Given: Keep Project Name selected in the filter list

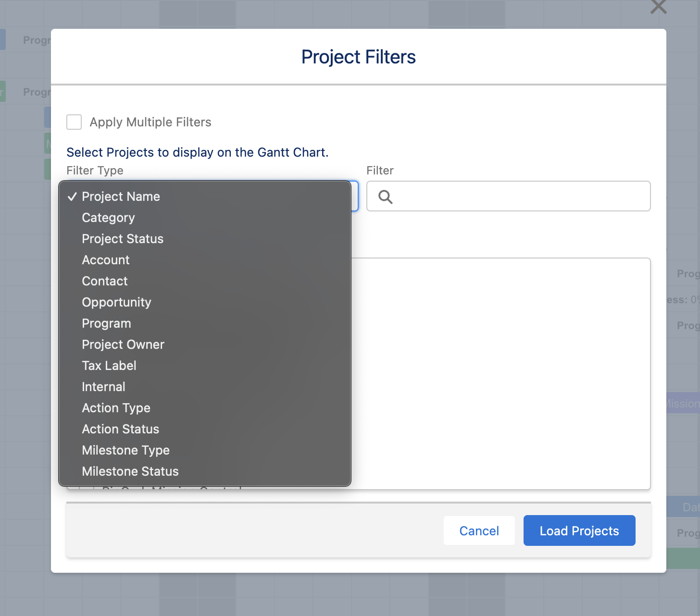Looking at the screenshot, I should tap(121, 196).
